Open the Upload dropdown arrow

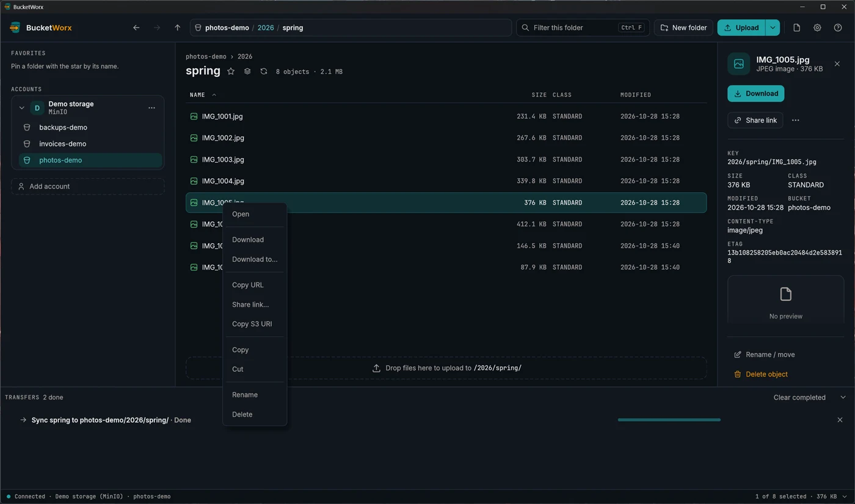pyautogui.click(x=773, y=27)
